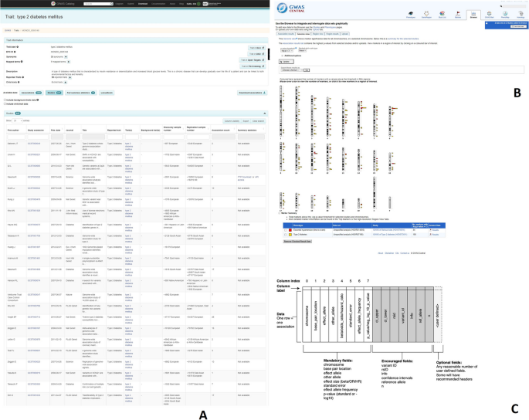Open FTP Download link in summary statistics

coord(245,177)
